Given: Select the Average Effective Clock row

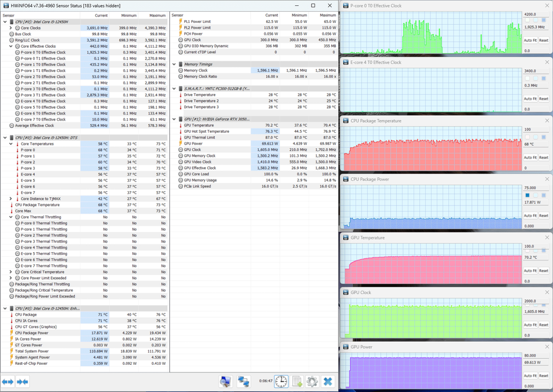Looking at the screenshot, I should pyautogui.click(x=84, y=126).
